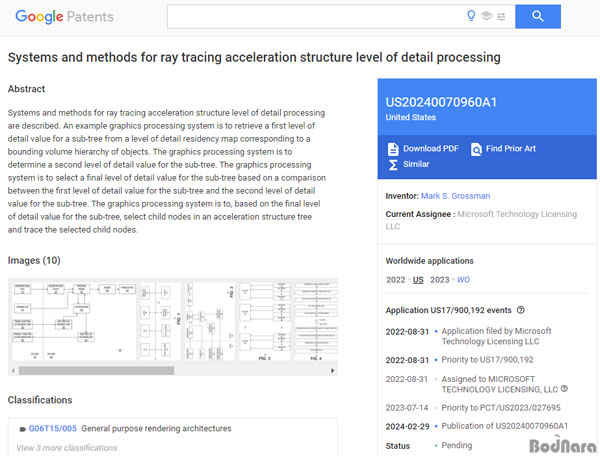Screen dimensions: 600x456
Task: Click Images (10) heading
Action: (x=34, y=261)
